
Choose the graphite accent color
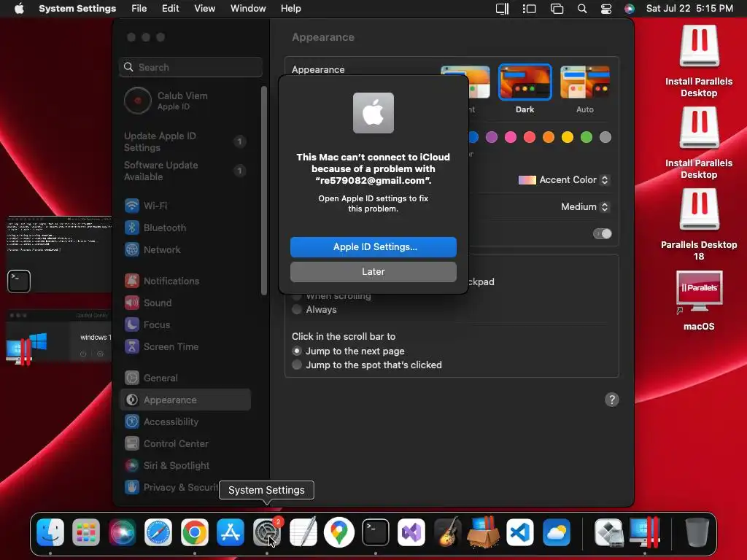click(605, 137)
